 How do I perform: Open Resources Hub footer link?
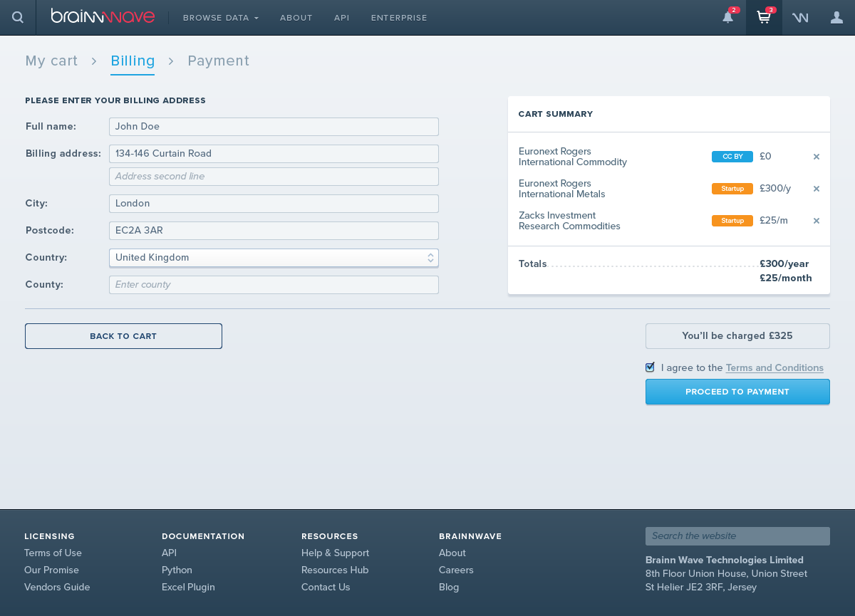tap(335, 570)
